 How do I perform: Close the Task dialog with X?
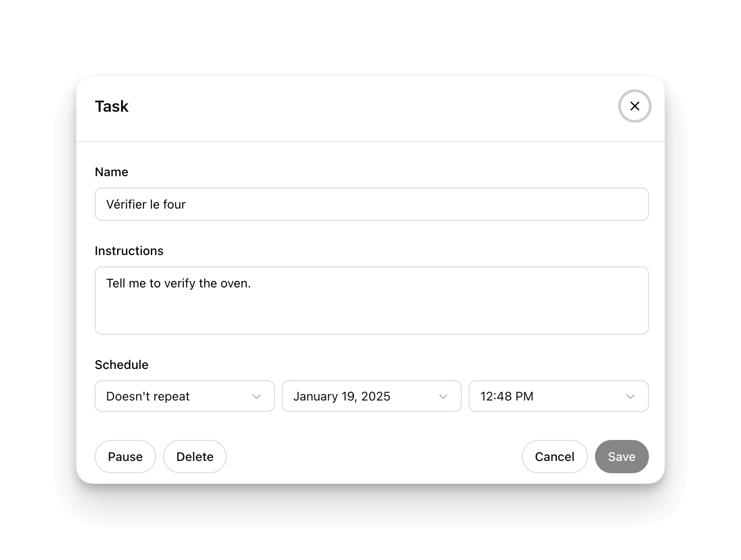634,106
